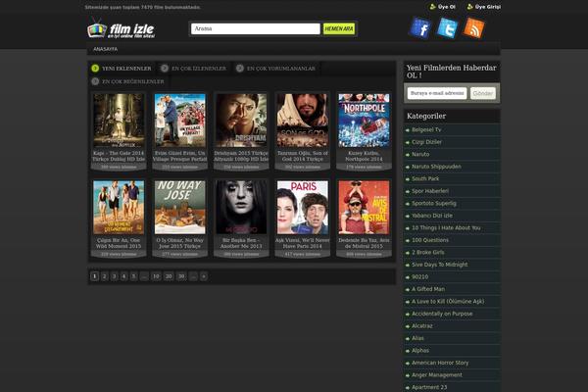Click the Üye Ol sign-up link
Screen dimensions: 588x392
pyautogui.click(x=443, y=7)
